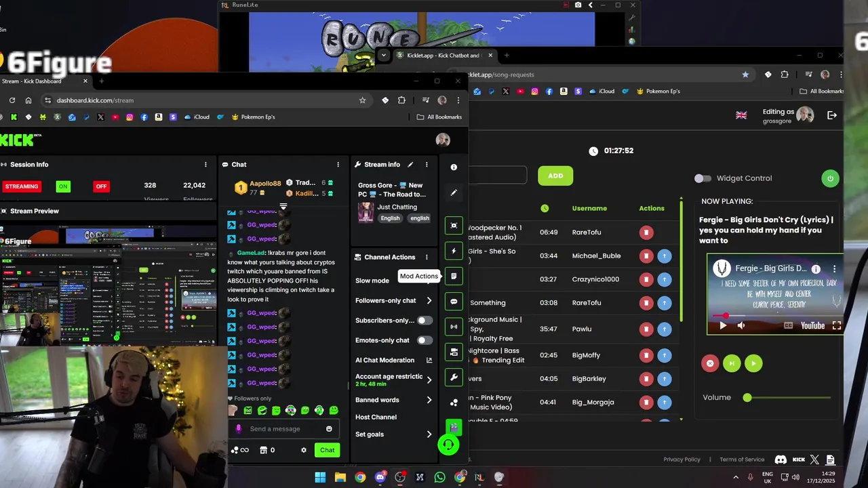
Task: Click the green headset support button
Action: pyautogui.click(x=448, y=445)
